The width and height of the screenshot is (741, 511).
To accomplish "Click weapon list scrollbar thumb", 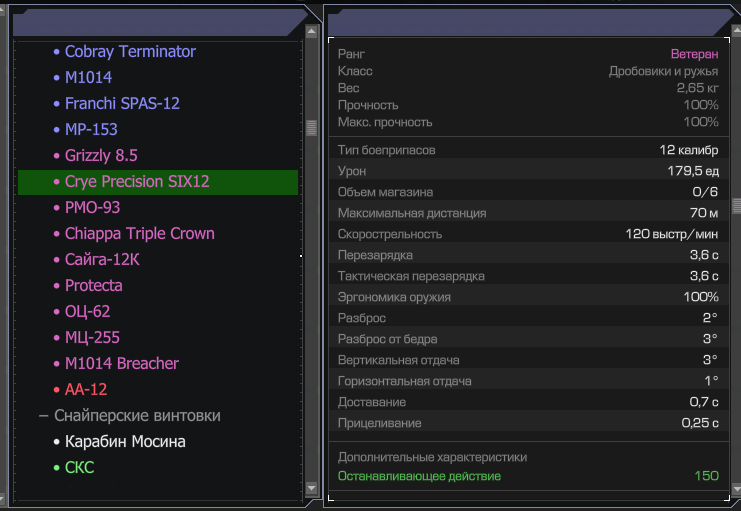I will coord(311,128).
